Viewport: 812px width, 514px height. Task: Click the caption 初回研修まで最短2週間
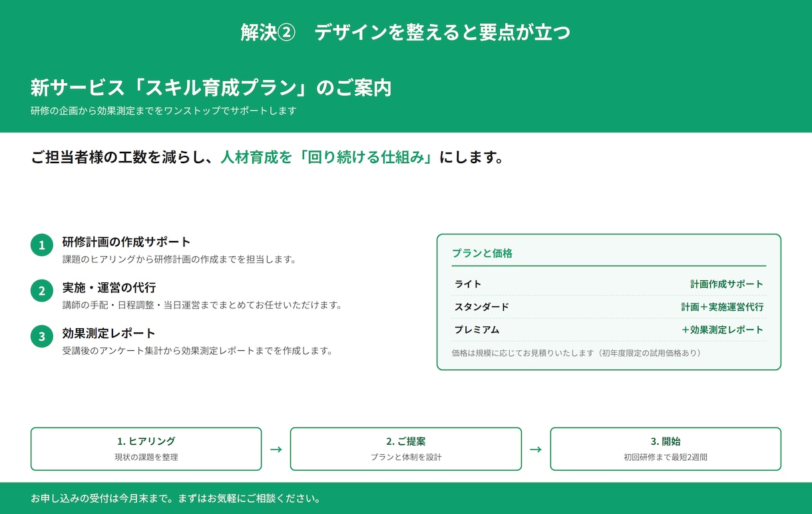coord(666,457)
